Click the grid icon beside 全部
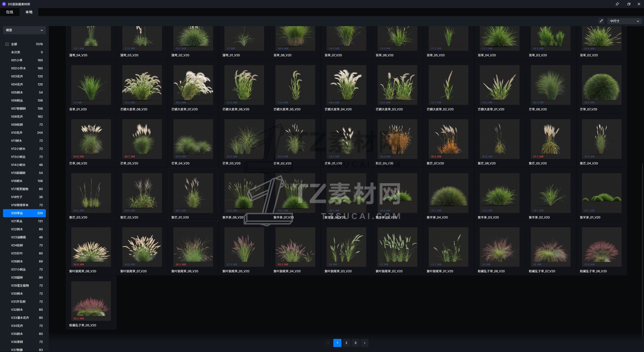 click(x=7, y=44)
